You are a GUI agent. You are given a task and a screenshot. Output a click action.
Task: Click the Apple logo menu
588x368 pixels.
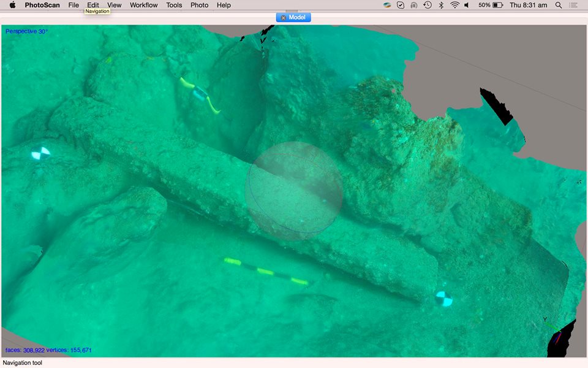[x=12, y=5]
